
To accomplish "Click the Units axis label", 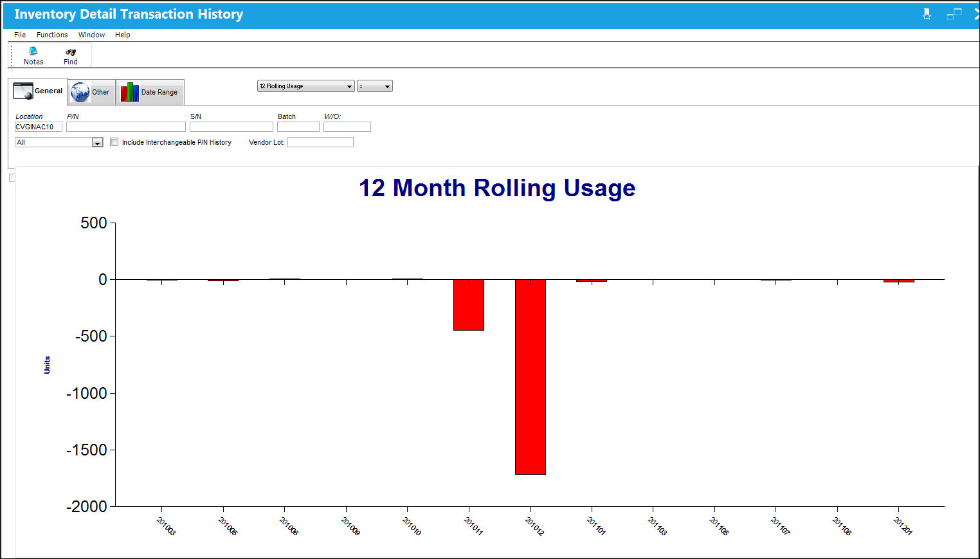I will pos(47,365).
